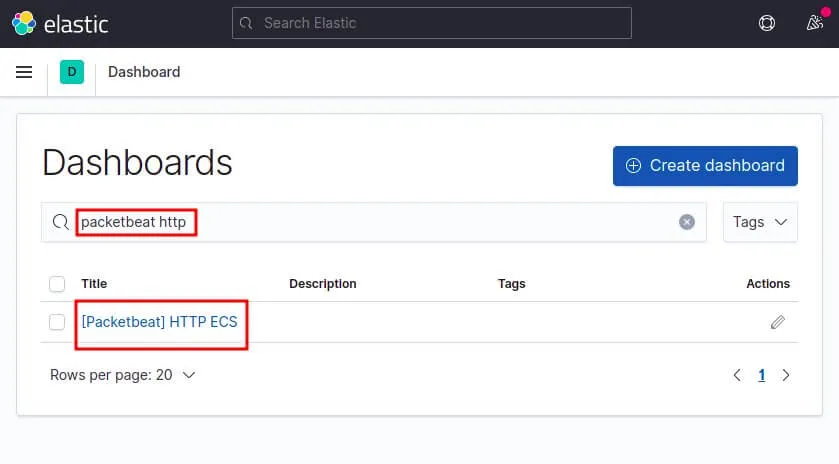Open the help menu lifebuoy icon

(766, 23)
